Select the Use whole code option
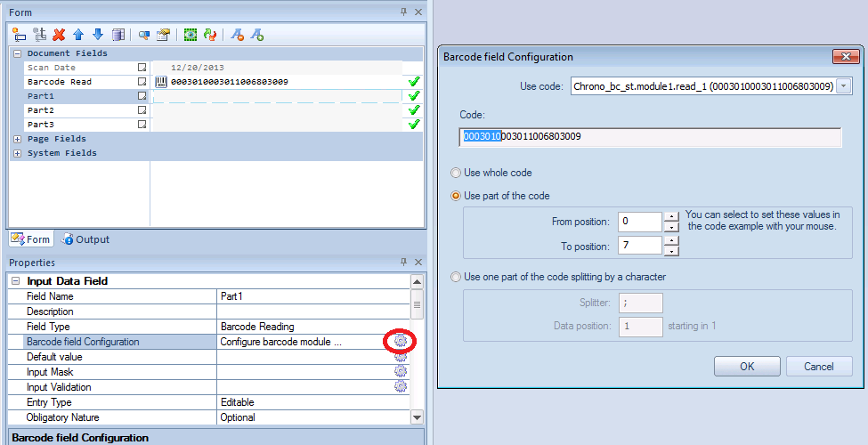 457,173
